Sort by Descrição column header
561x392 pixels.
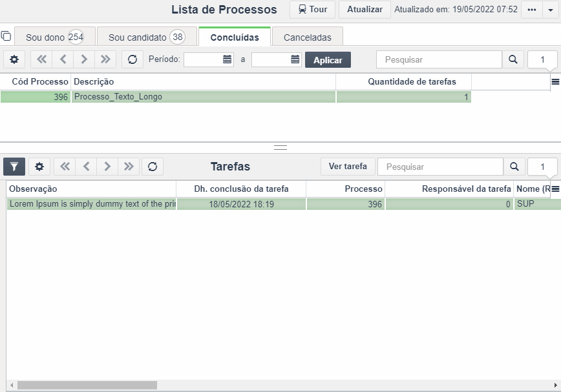(203, 82)
